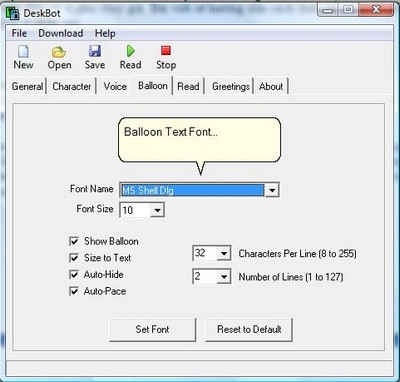Click the Set Font button

pos(153,330)
